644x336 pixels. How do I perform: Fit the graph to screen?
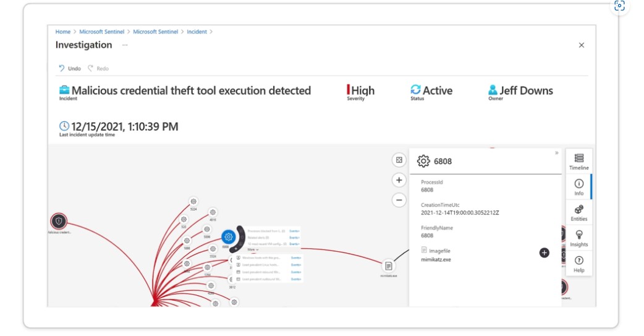tap(399, 160)
